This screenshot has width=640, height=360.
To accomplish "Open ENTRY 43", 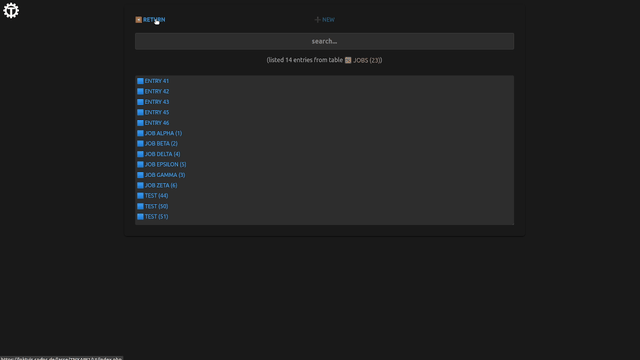I will (x=157, y=102).
